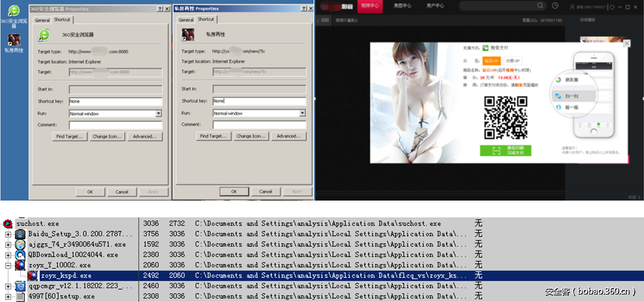Click the help question mark in 360安全浏览器 Properties
The image size is (644, 302).
(160, 9)
